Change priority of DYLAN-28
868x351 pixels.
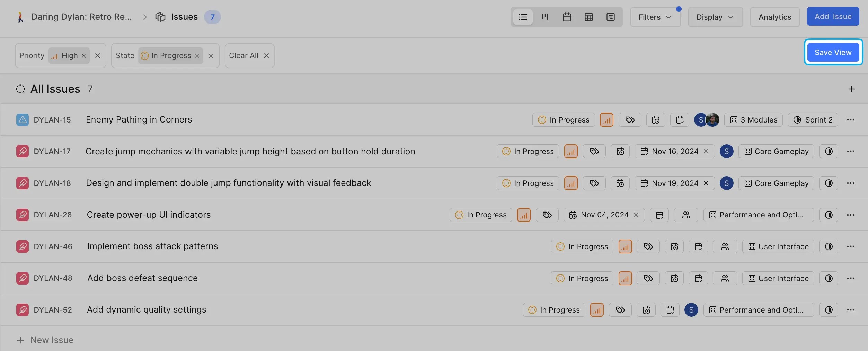coord(524,215)
